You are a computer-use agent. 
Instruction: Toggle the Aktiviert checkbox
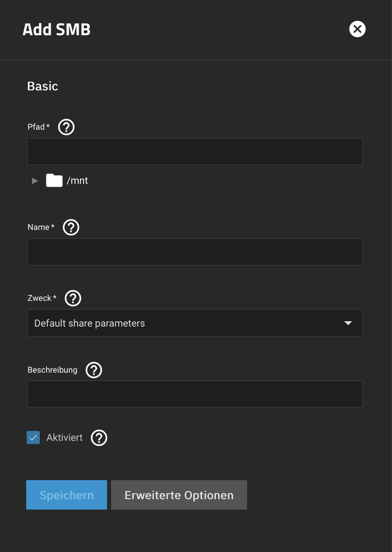(33, 438)
